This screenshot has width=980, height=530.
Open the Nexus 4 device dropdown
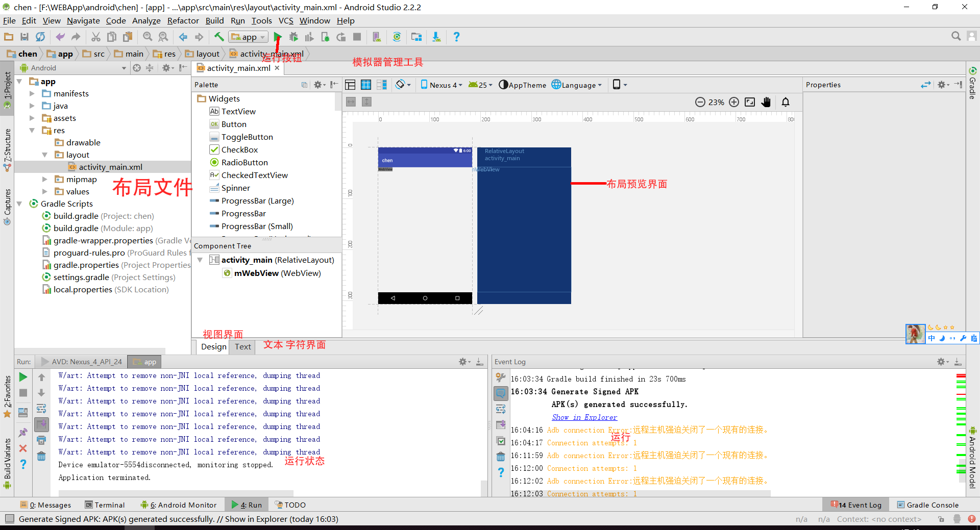tap(442, 85)
